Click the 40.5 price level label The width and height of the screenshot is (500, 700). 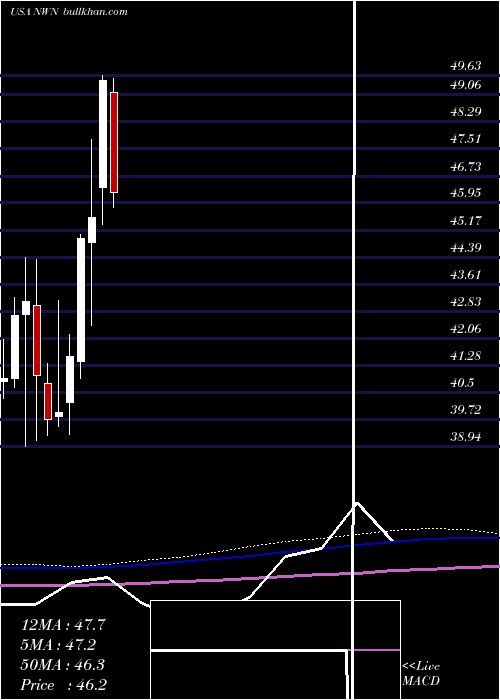point(462,383)
